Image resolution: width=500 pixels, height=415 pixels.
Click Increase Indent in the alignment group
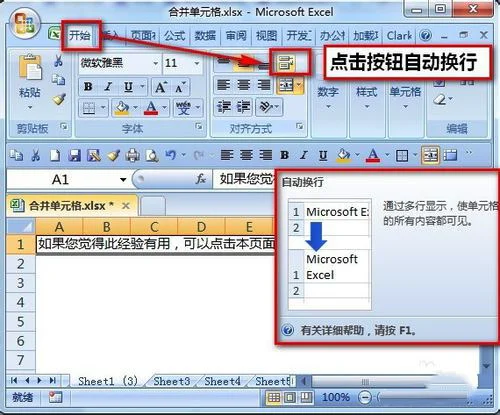pos(244,107)
